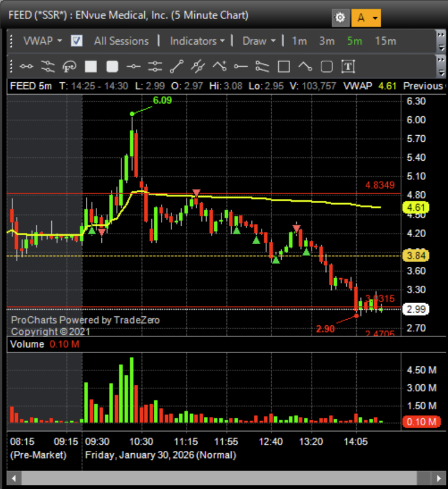448x489 pixels.
Task: Expand the drawing toolbar overflow arrows
Action: pos(441,60)
